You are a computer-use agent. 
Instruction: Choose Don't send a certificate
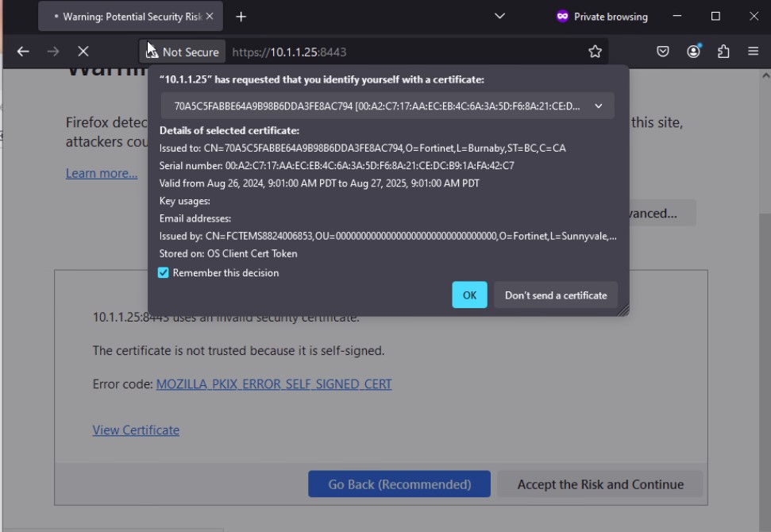pos(556,295)
